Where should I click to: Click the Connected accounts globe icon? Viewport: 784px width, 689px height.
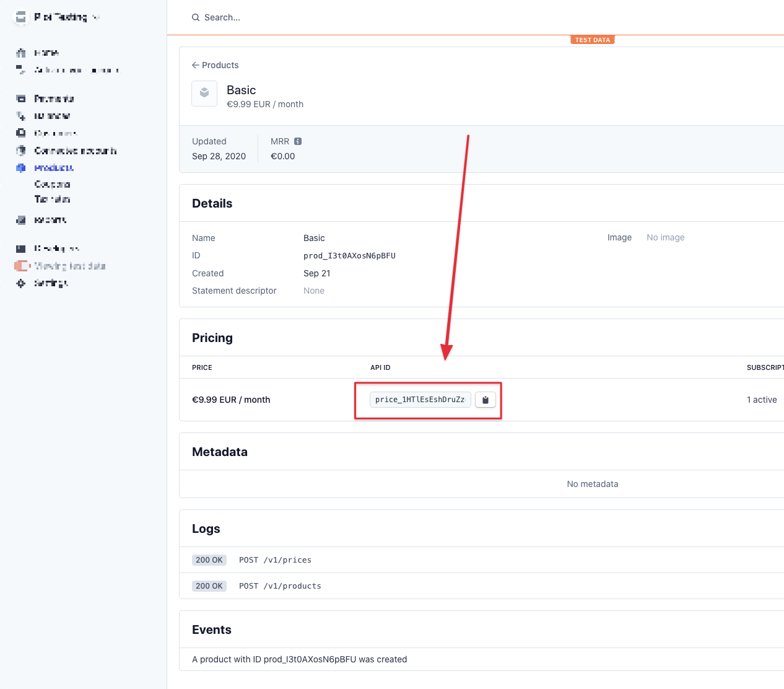21,151
